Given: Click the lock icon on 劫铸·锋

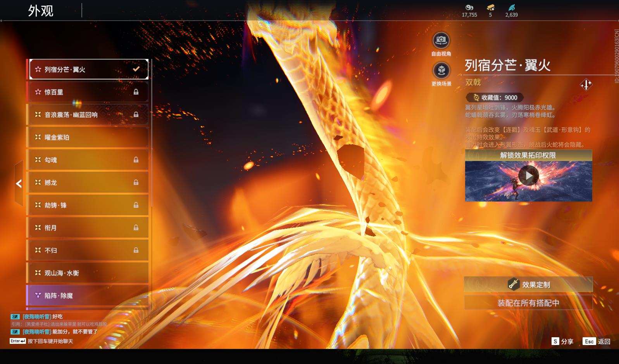Looking at the screenshot, I should tap(136, 205).
